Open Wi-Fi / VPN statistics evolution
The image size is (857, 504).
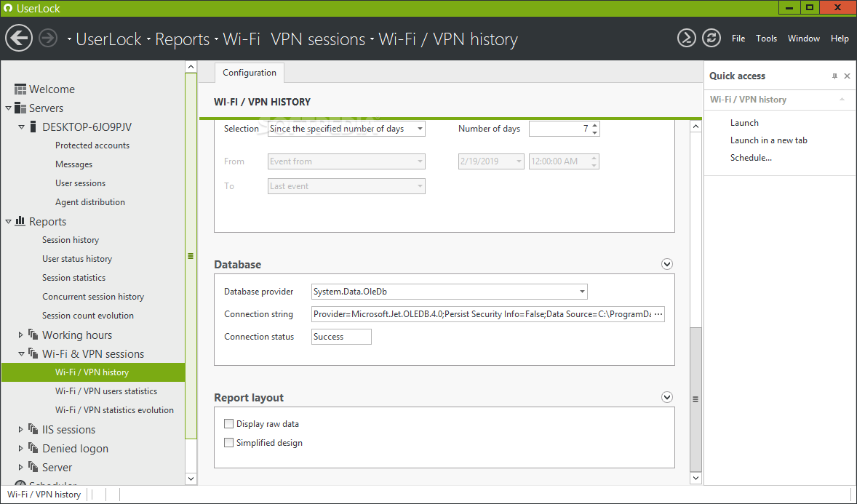coord(114,410)
